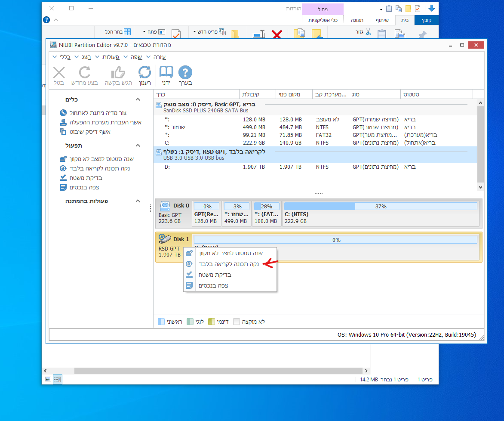Open Explorer כלי אפליקציות tab
Image resolution: width=504 pixels, height=421 pixels.
pos(323,20)
